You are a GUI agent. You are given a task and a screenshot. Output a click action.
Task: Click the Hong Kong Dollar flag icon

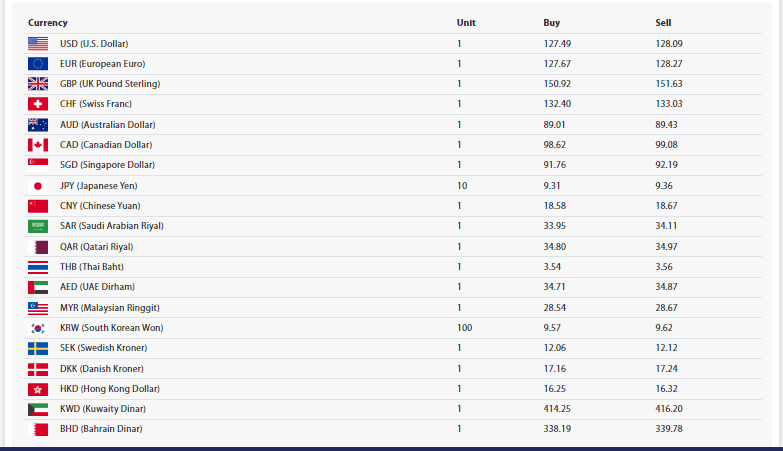pyautogui.click(x=38, y=389)
